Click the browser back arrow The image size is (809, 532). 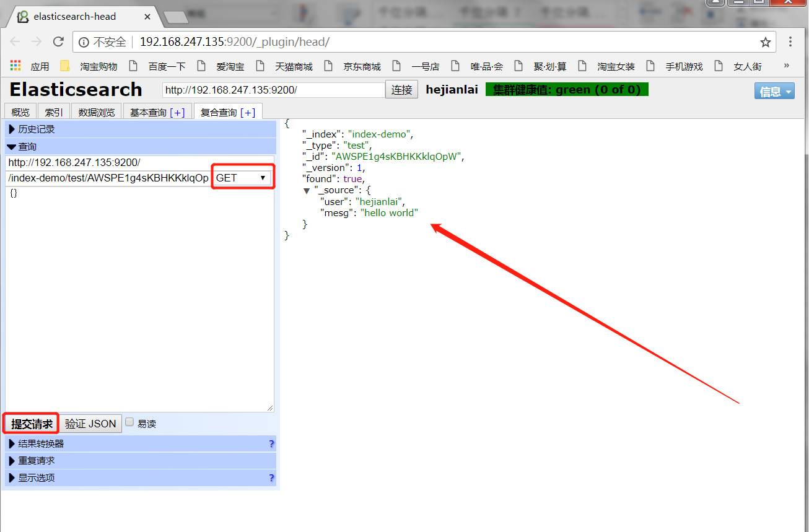[15, 41]
